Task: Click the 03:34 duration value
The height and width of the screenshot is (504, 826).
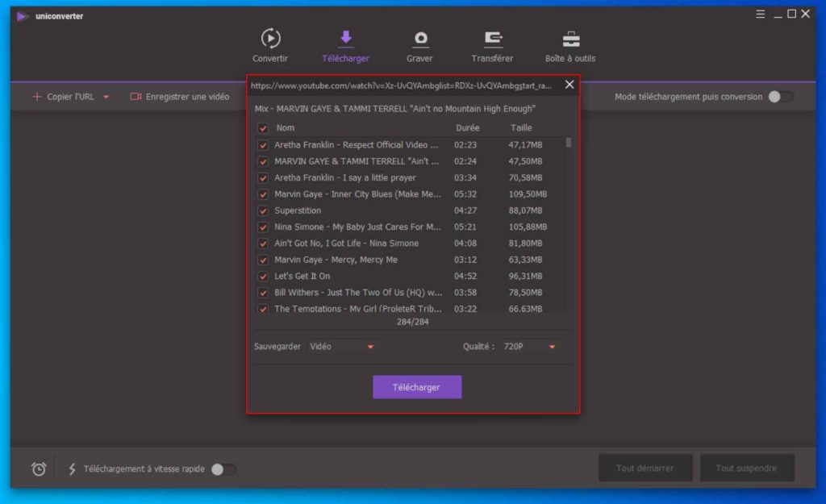Action: [x=465, y=178]
